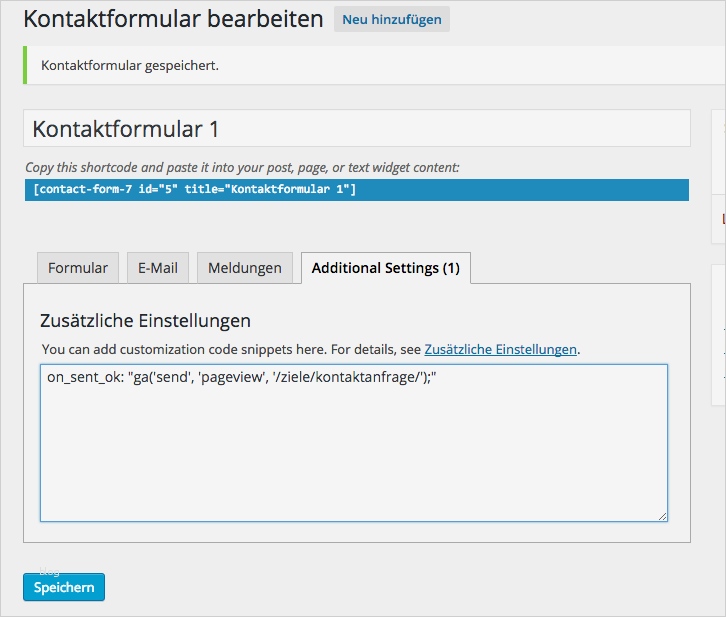Click the customization code snippets hint text
Screen dimensions: 726x617
click(230, 350)
